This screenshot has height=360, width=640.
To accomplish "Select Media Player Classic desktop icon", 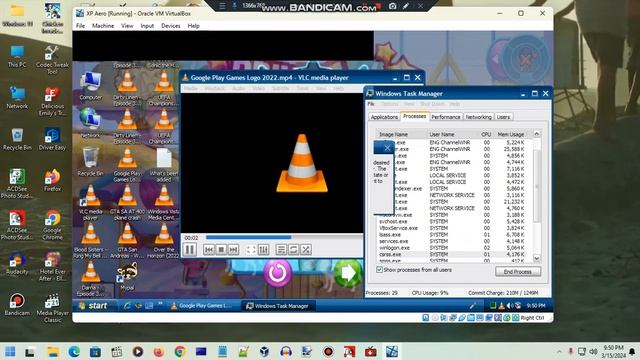I will pyautogui.click(x=52, y=309).
